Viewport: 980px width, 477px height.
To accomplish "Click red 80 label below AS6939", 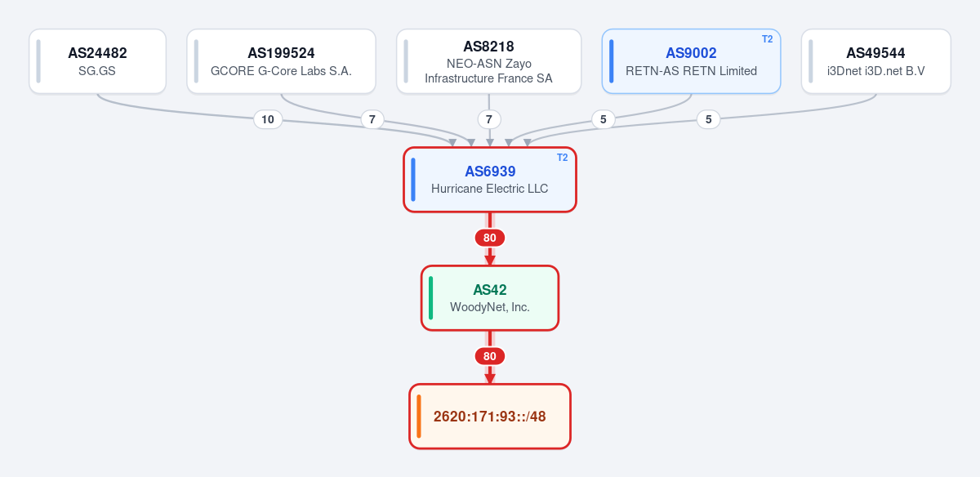I will (490, 238).
